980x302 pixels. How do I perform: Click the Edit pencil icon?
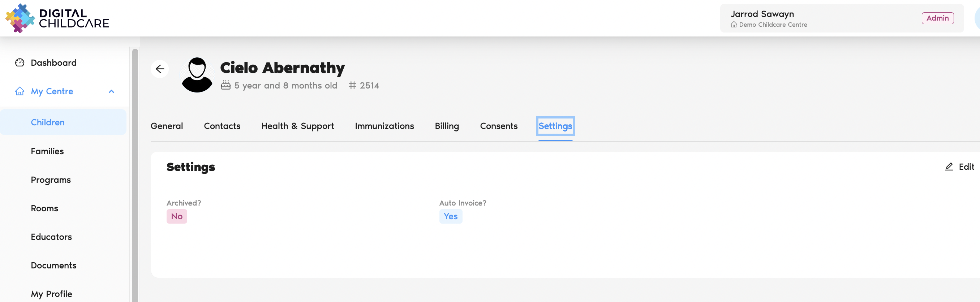[x=949, y=167]
